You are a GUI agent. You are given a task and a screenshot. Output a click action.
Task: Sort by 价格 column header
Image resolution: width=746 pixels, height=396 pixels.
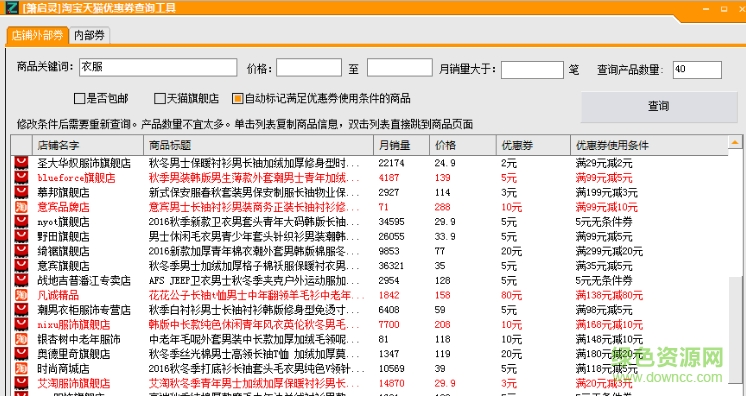pos(463,145)
